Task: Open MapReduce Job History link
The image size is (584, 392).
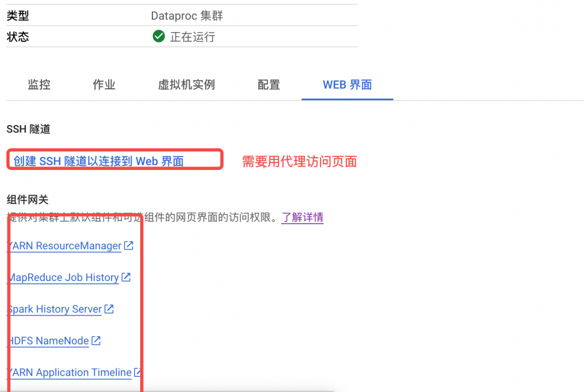Action: click(63, 277)
